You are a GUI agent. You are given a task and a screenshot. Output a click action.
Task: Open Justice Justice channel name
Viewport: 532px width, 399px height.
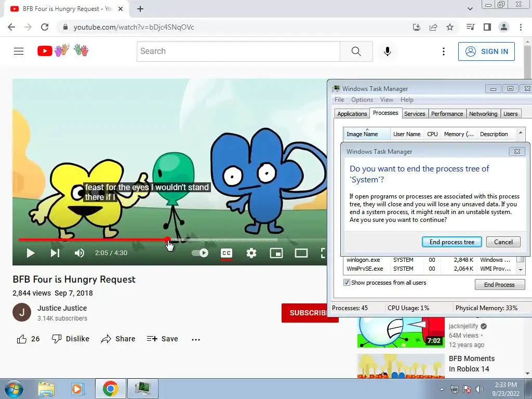62,308
